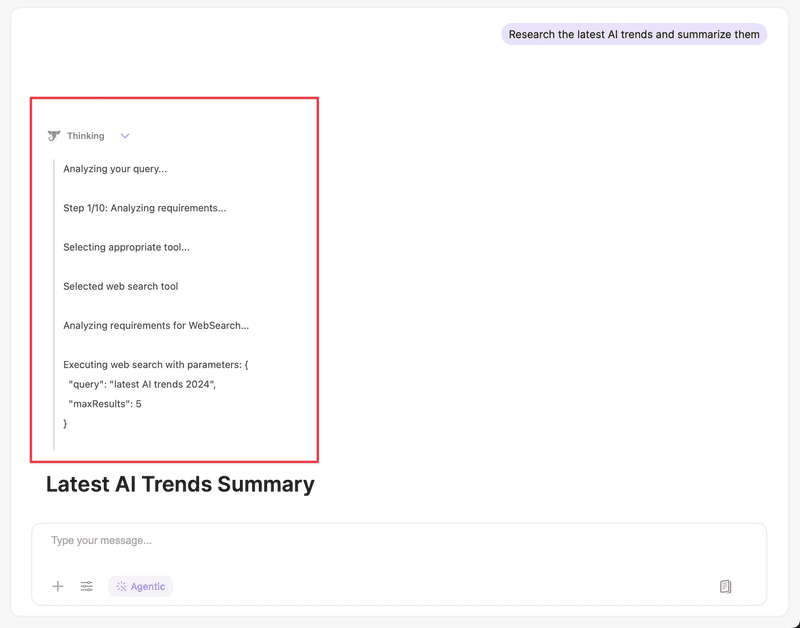Screen dimensions: 800x628
Task: Click the Selecting appropriate tool line
Action: [x=126, y=247]
